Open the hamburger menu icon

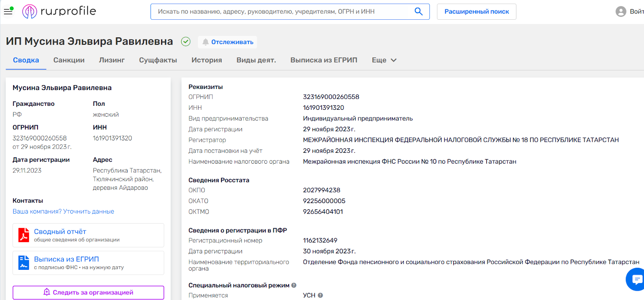pyautogui.click(x=8, y=11)
